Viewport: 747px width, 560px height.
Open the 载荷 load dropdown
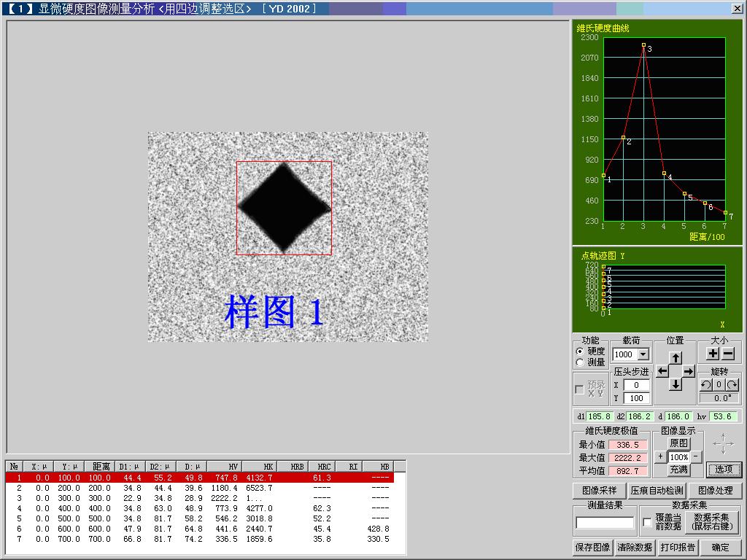pyautogui.click(x=643, y=354)
